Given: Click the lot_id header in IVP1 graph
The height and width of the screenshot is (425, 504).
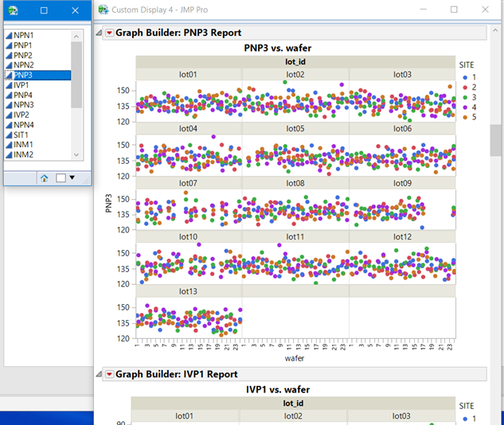Looking at the screenshot, I should [293, 404].
